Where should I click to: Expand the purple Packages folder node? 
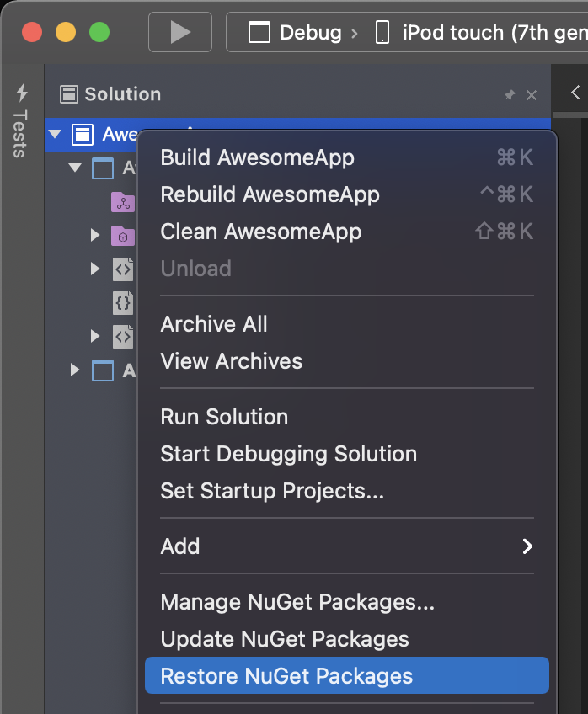tap(94, 235)
